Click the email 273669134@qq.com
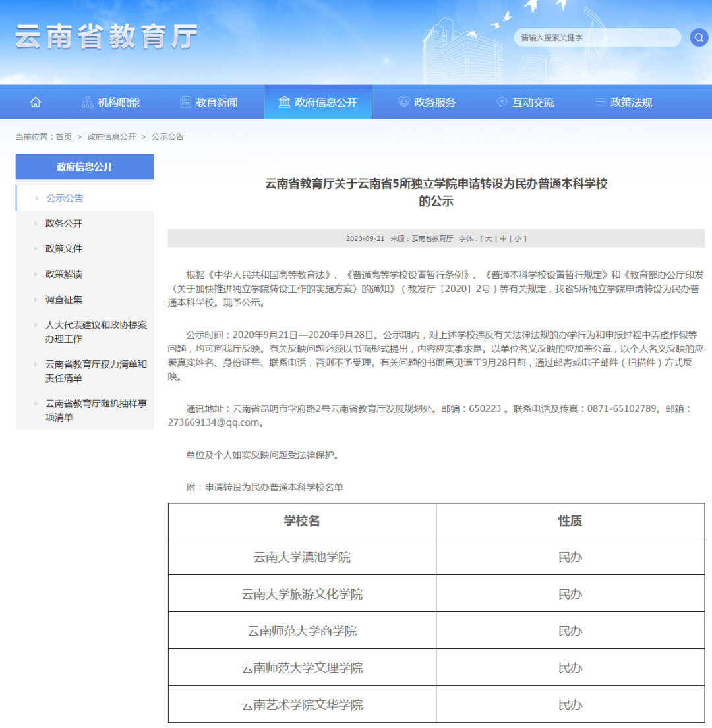 213,422
